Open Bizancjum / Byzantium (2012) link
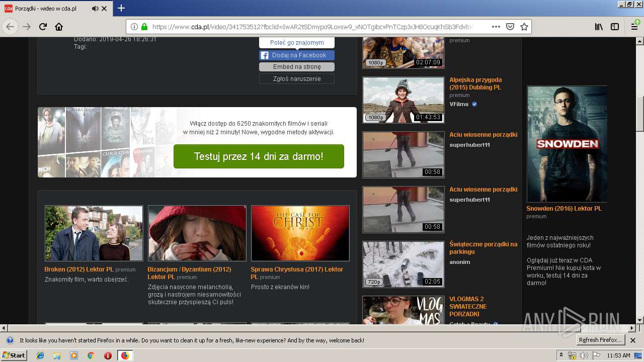 point(189,273)
